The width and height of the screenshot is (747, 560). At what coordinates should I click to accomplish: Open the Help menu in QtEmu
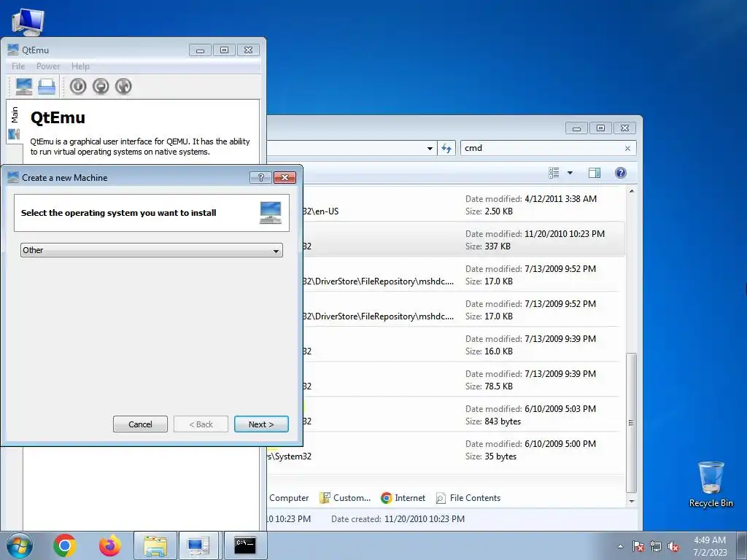point(80,66)
